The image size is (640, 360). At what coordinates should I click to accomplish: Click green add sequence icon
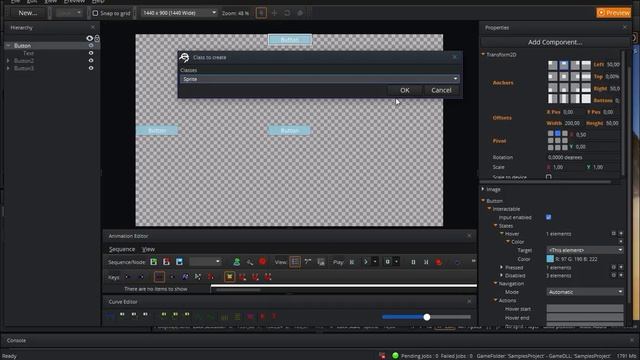pyautogui.click(x=154, y=262)
